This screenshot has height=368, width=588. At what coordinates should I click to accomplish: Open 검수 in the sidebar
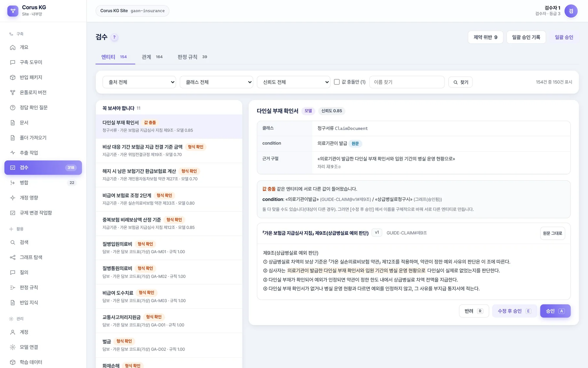click(43, 167)
